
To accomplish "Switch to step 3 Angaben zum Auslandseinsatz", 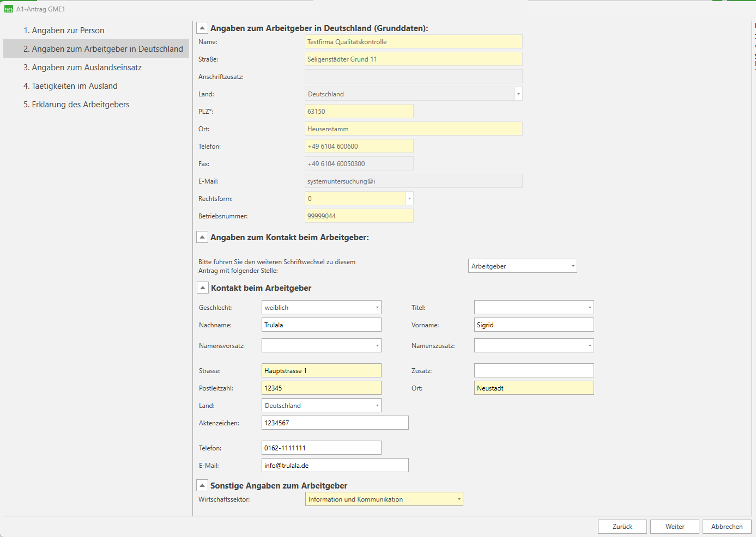I will 82,68.
